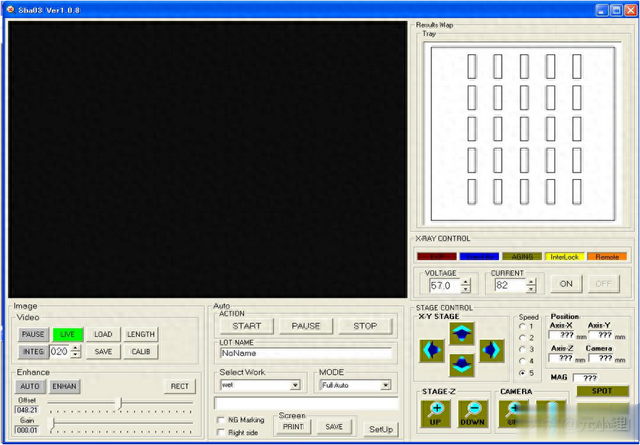640x445 pixels.
Task: Click the RECT button
Action: [180, 386]
